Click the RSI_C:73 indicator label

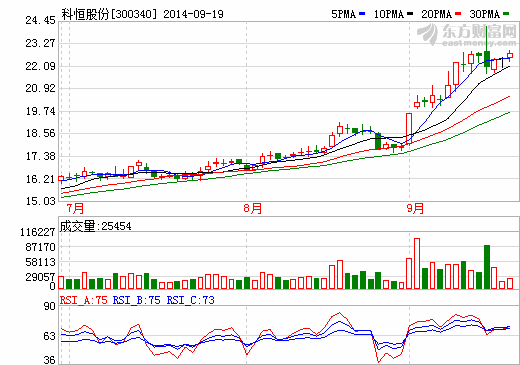click(x=190, y=300)
